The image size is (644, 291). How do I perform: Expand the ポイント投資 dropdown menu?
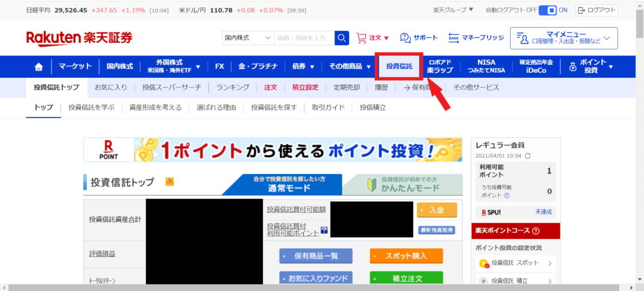point(591,67)
